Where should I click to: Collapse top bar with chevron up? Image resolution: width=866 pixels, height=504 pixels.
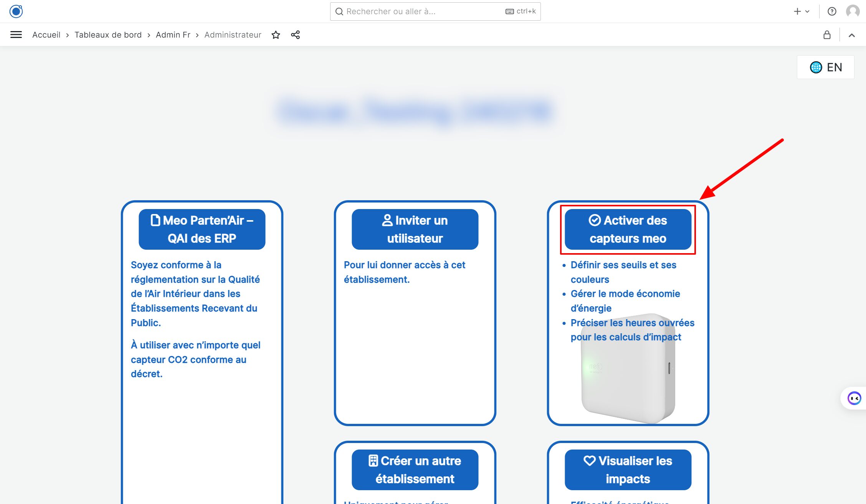click(852, 35)
